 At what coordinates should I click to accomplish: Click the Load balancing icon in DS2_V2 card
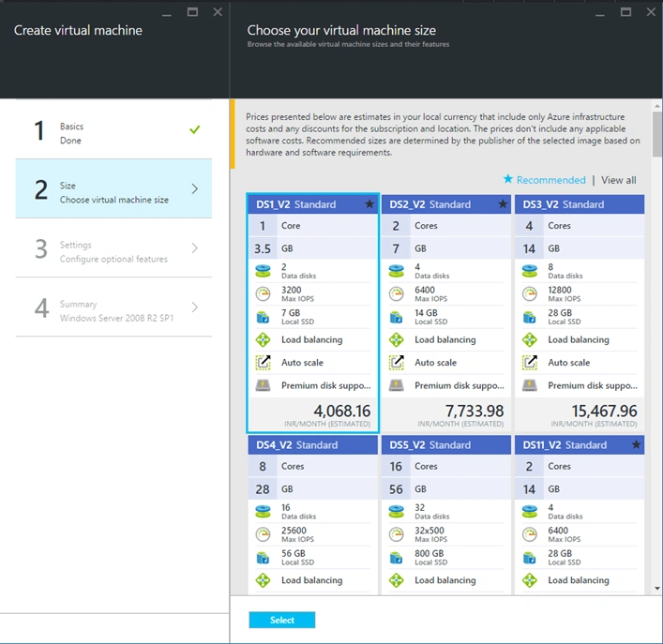pyautogui.click(x=396, y=339)
